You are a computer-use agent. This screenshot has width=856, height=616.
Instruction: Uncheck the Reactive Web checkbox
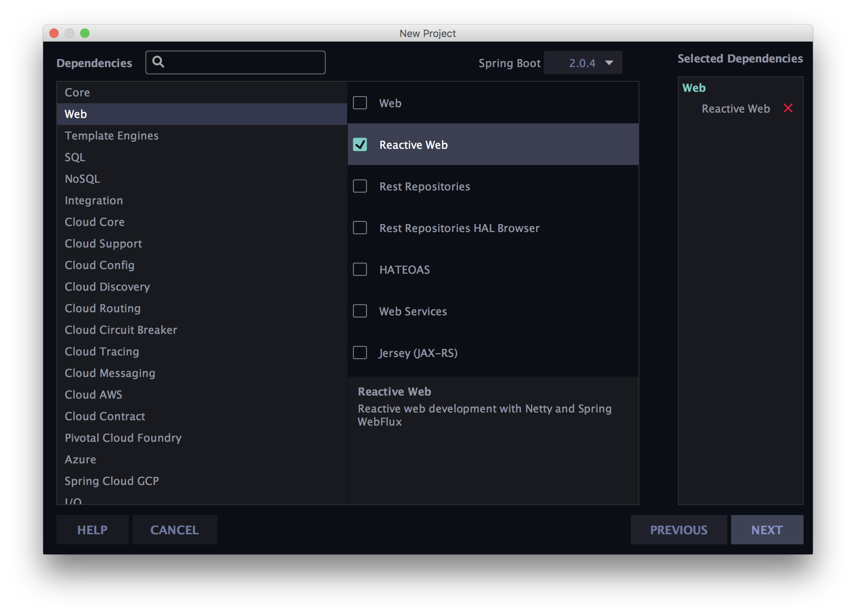click(x=360, y=145)
